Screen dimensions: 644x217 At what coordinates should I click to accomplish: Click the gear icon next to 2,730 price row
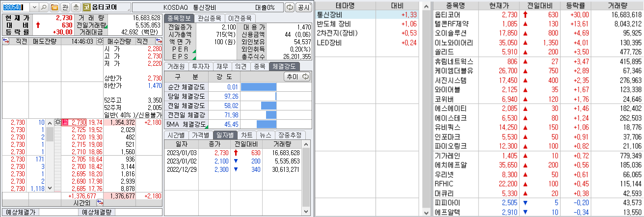tap(58, 122)
